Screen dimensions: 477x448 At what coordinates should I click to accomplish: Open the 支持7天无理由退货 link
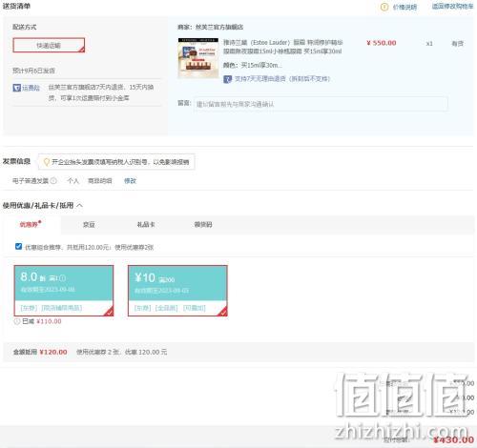(x=282, y=79)
